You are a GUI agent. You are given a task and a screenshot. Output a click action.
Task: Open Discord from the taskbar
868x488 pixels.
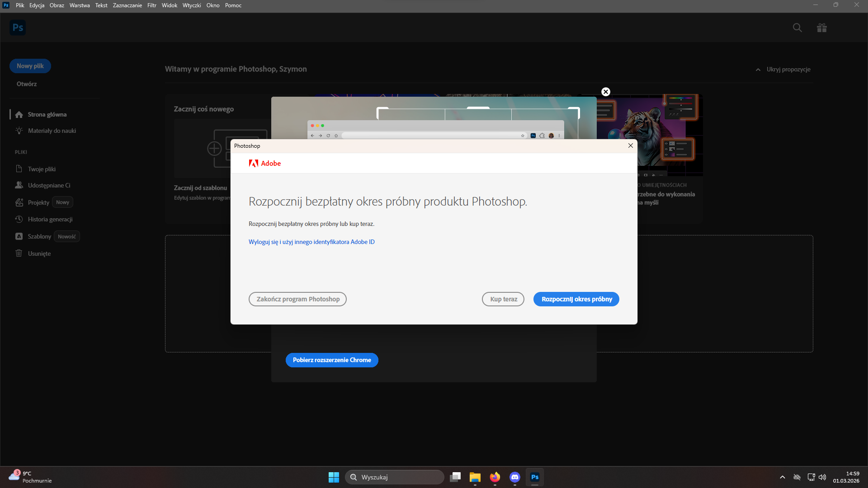point(515,477)
